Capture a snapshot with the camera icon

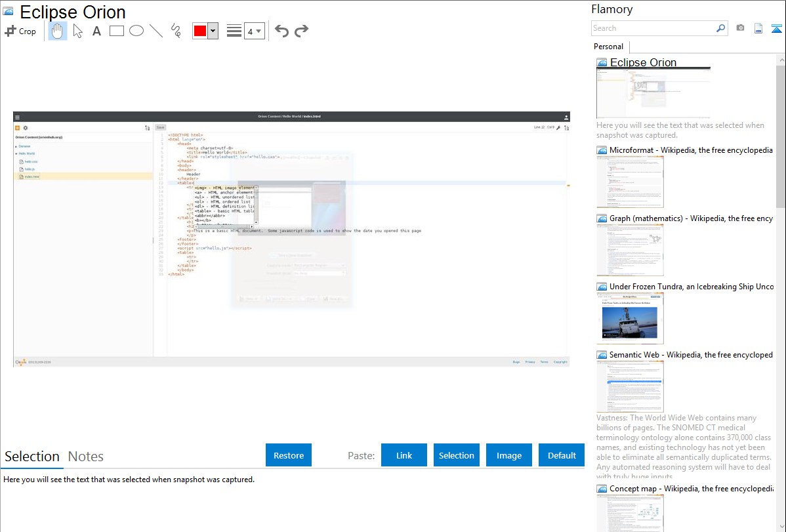[x=740, y=28]
